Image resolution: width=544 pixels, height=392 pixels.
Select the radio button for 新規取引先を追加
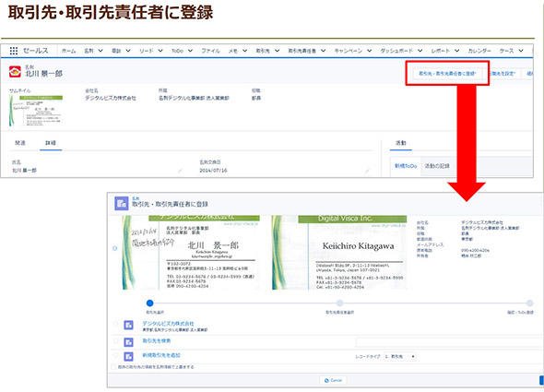coord(116,355)
